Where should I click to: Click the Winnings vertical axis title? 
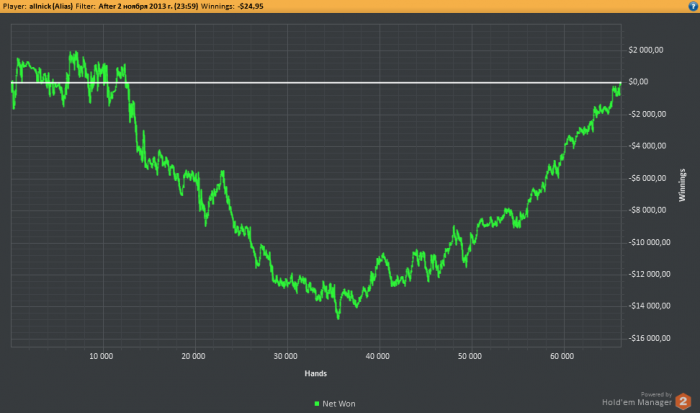(682, 185)
